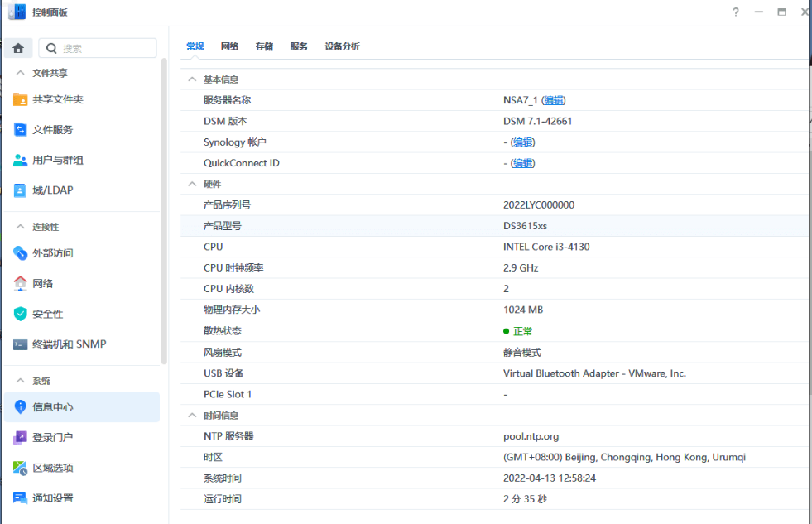Open the Security (安全性) shield icon

point(20,314)
